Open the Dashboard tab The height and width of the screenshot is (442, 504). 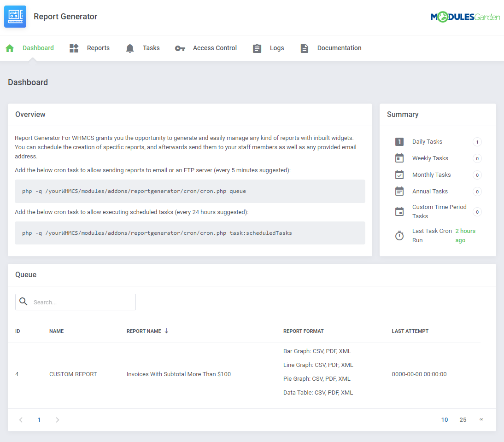(x=38, y=48)
